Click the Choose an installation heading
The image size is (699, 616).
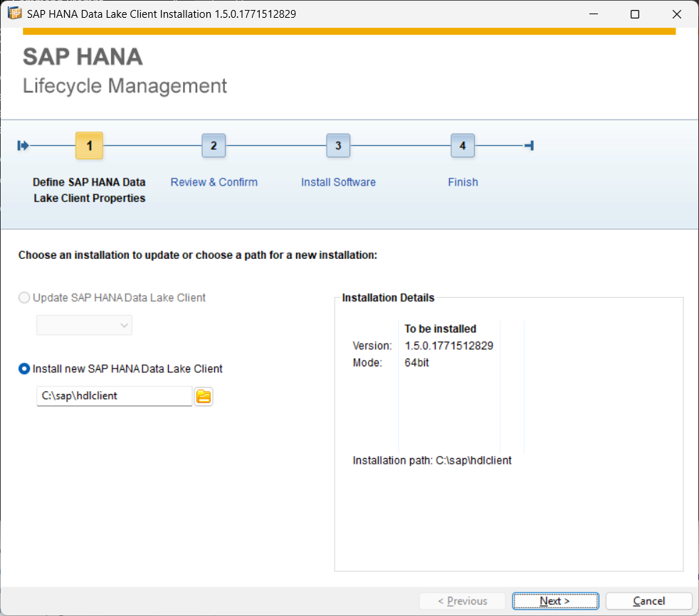pos(197,255)
